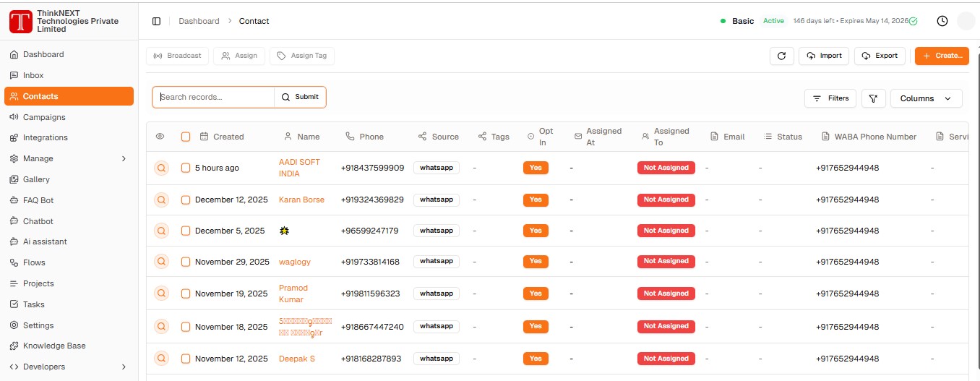The image size is (980, 381).
Task: Focus the Search records input field
Action: tap(214, 97)
